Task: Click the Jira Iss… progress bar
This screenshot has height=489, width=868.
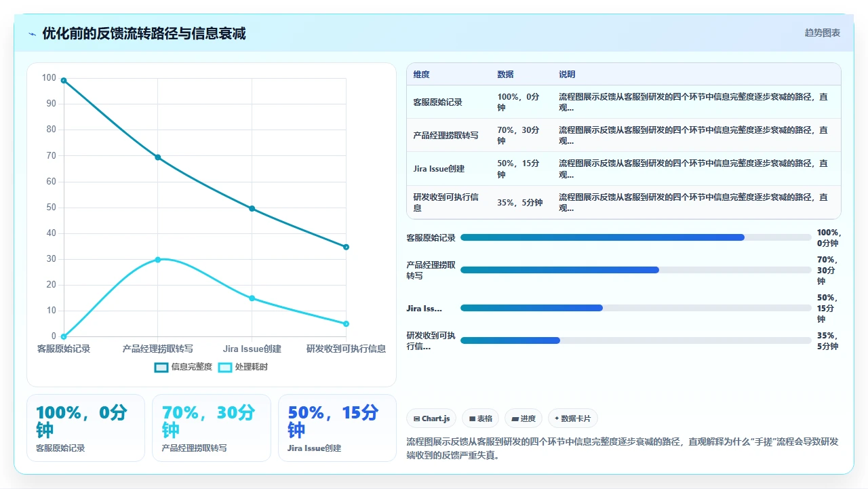Action: click(x=636, y=308)
